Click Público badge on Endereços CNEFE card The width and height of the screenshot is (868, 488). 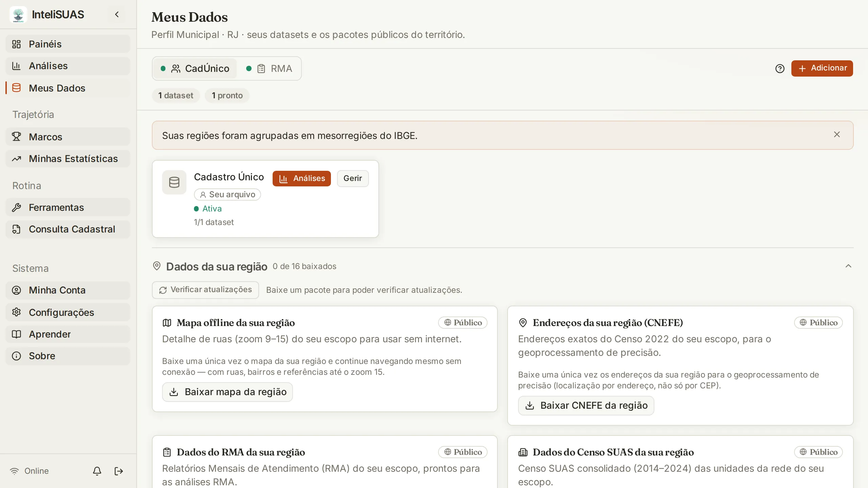pos(818,323)
